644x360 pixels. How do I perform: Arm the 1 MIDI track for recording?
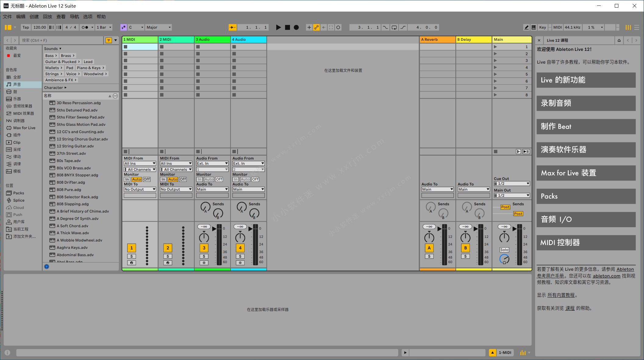pos(131,263)
